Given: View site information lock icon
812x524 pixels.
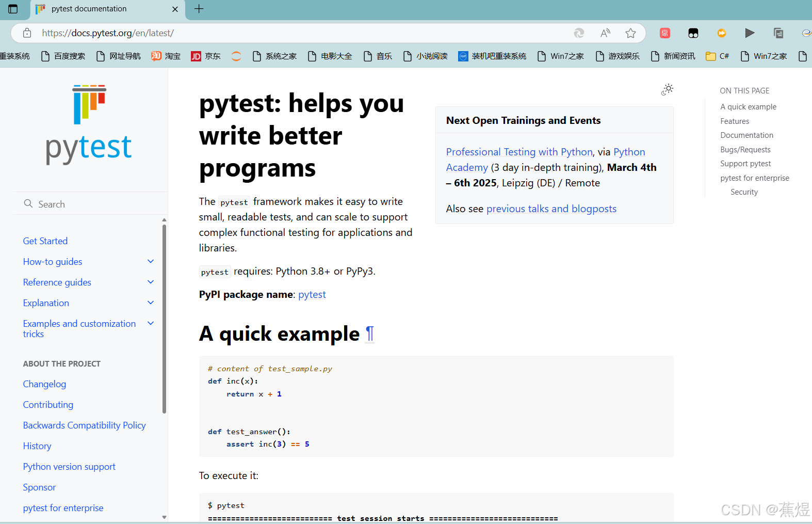Looking at the screenshot, I should click(x=27, y=33).
